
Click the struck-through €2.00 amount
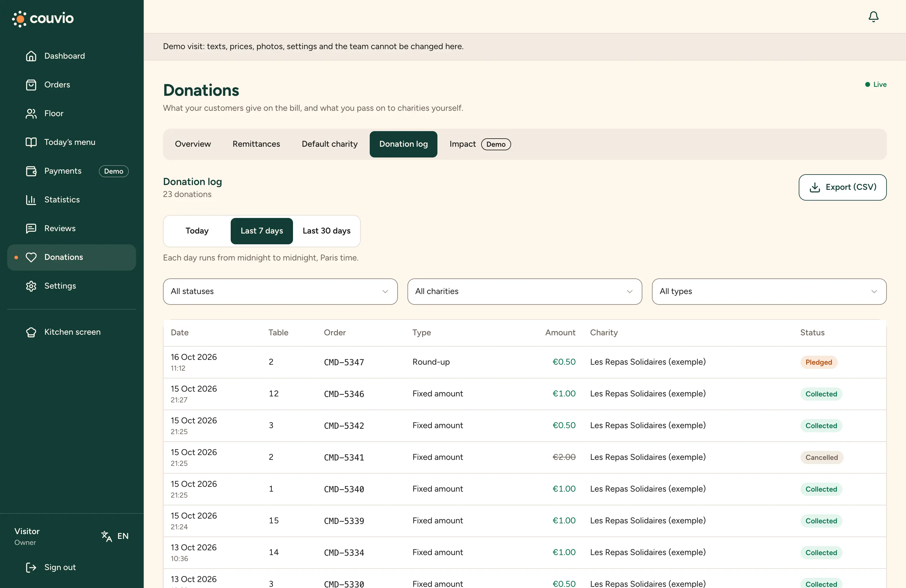tap(564, 457)
